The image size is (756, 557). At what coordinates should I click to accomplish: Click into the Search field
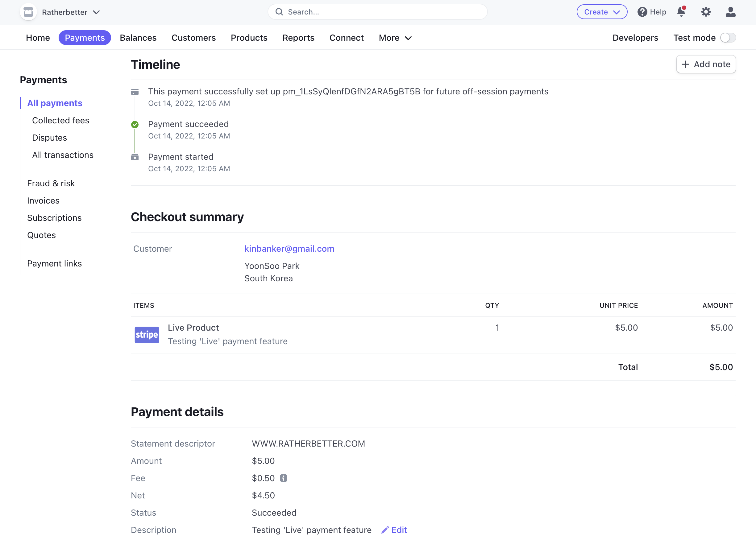tap(377, 12)
